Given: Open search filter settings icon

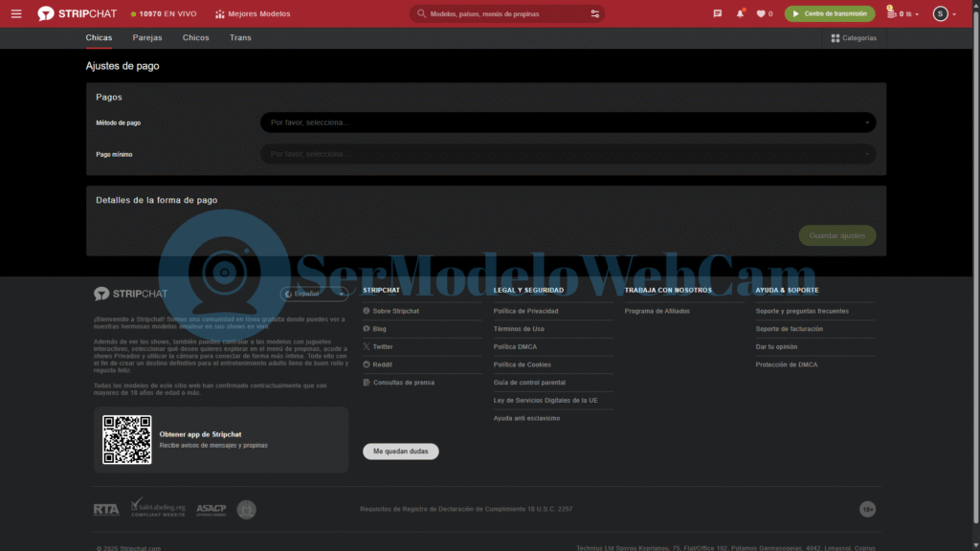Looking at the screenshot, I should tap(595, 13).
